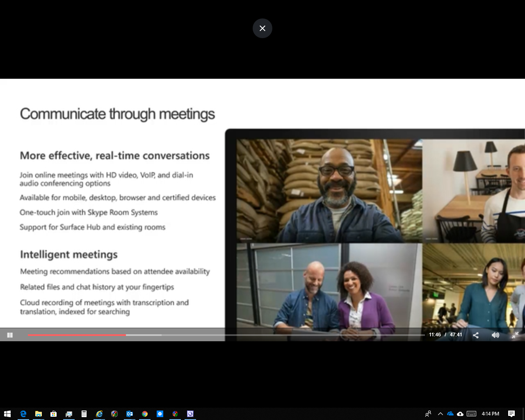Open the red-green pinwheel taskbar app

[x=175, y=414]
